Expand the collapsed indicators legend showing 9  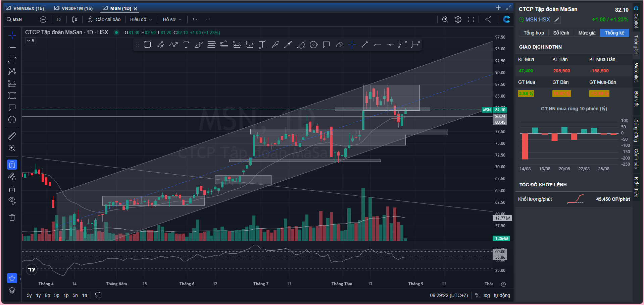coord(31,41)
